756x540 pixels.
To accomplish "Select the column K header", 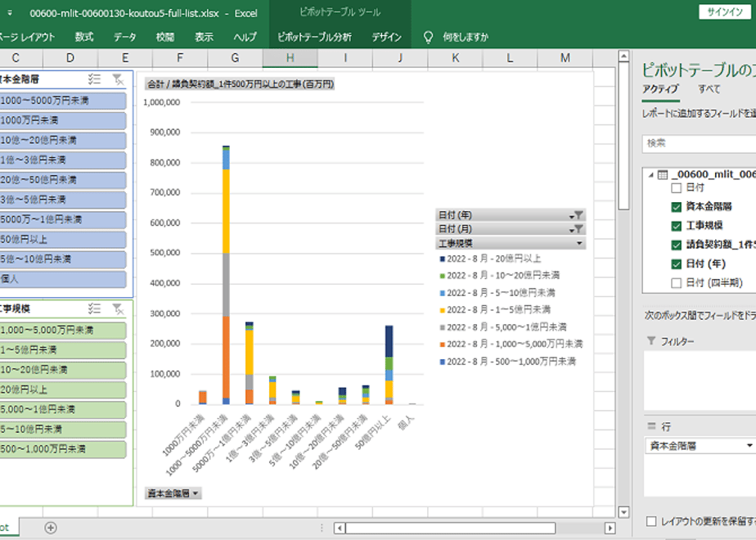I will (455, 58).
